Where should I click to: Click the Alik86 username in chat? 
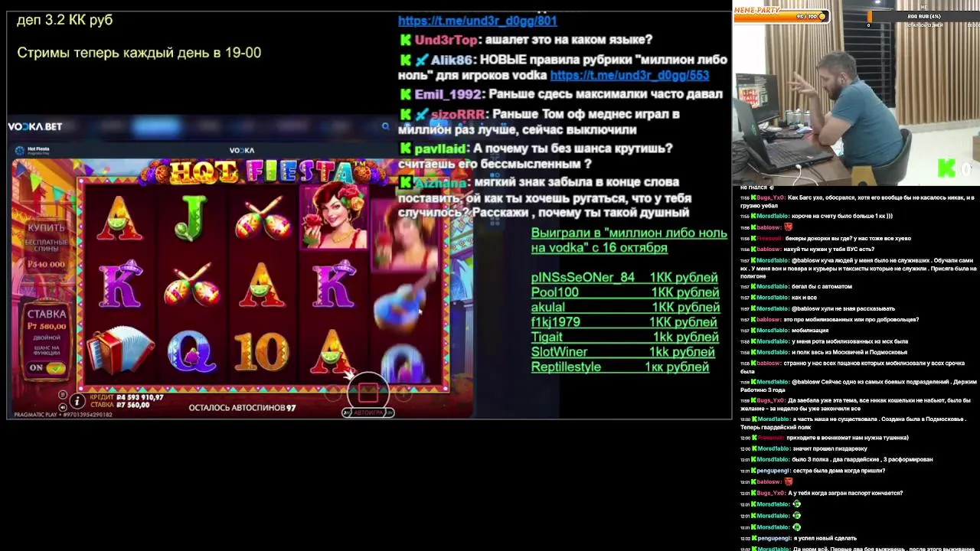[x=452, y=60]
